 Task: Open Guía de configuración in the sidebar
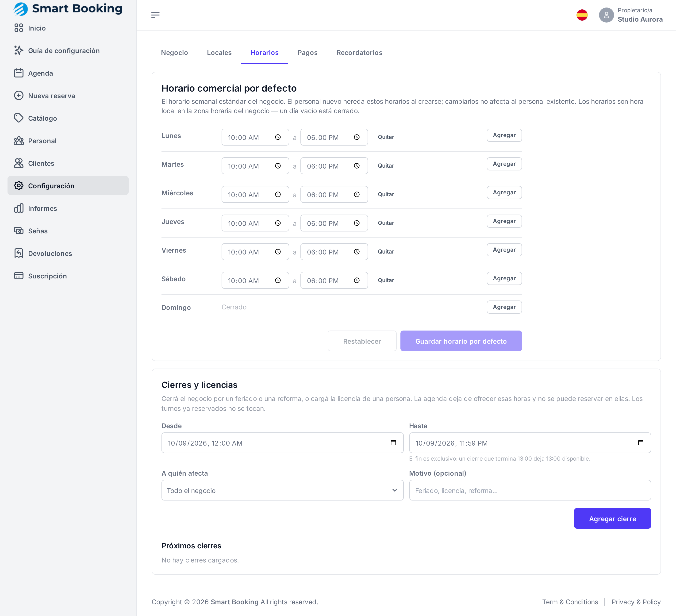[x=68, y=51]
